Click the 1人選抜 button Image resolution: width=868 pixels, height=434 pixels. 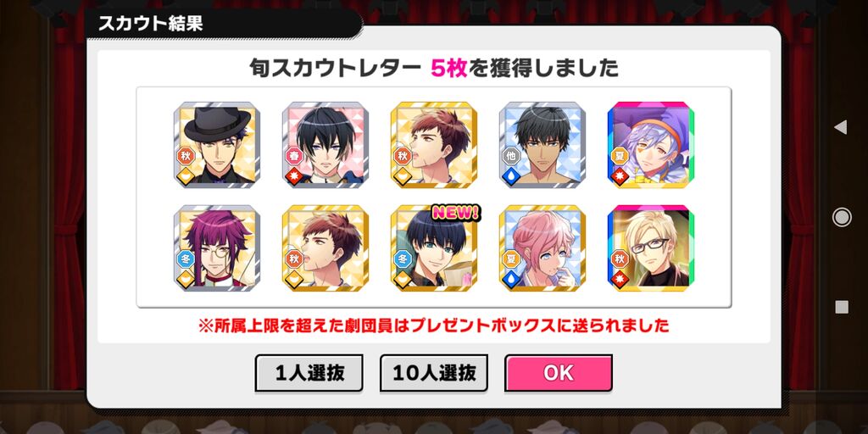tap(309, 373)
